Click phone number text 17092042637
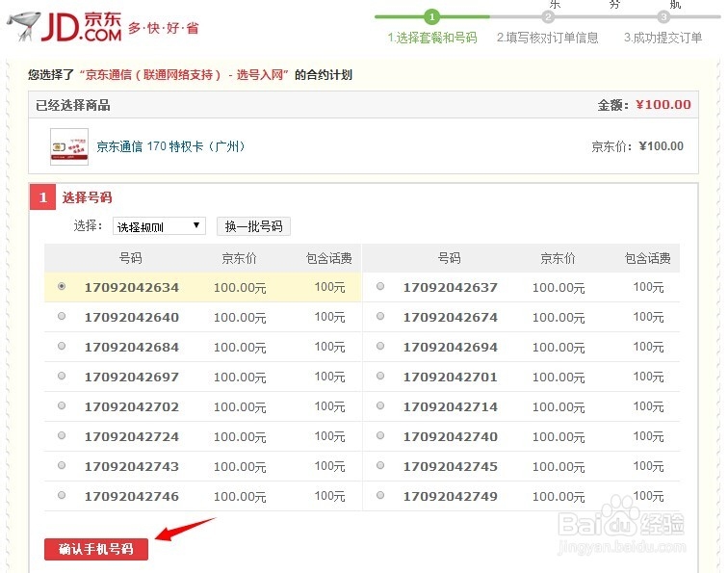 [x=451, y=288]
